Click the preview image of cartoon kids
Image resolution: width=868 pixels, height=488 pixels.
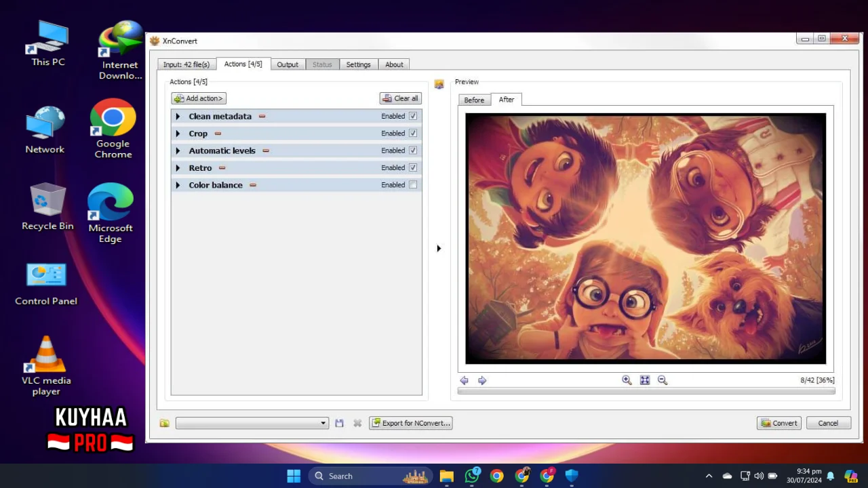[646, 239]
